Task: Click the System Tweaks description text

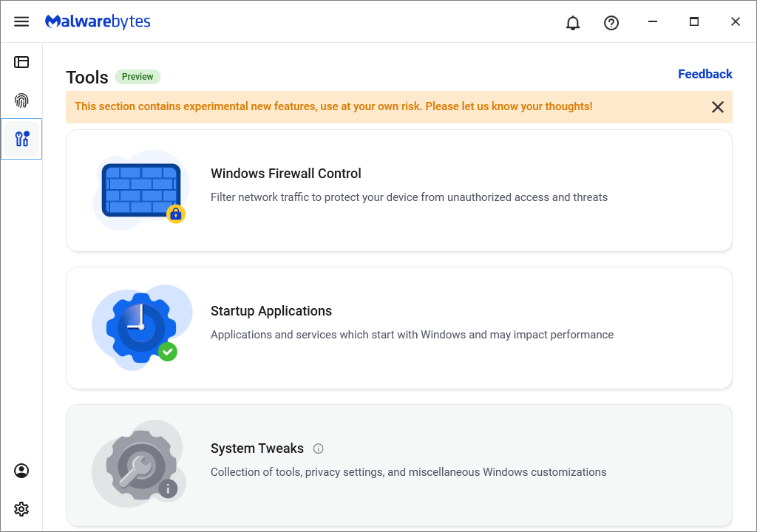Action: [408, 471]
